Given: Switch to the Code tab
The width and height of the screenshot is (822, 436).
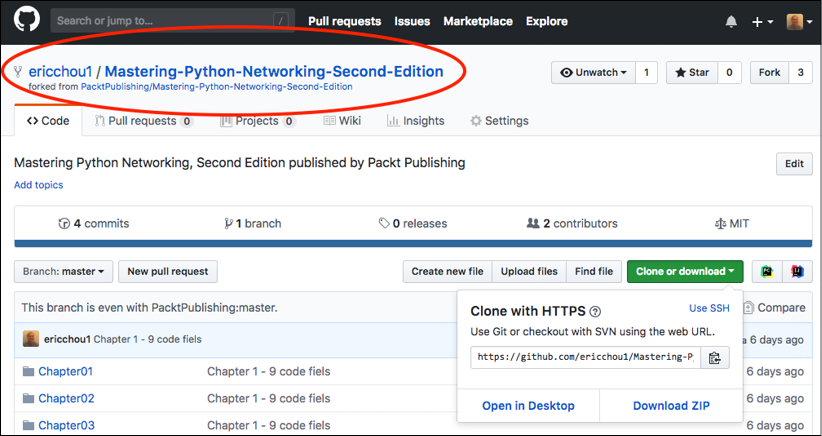Looking at the screenshot, I should (48, 121).
